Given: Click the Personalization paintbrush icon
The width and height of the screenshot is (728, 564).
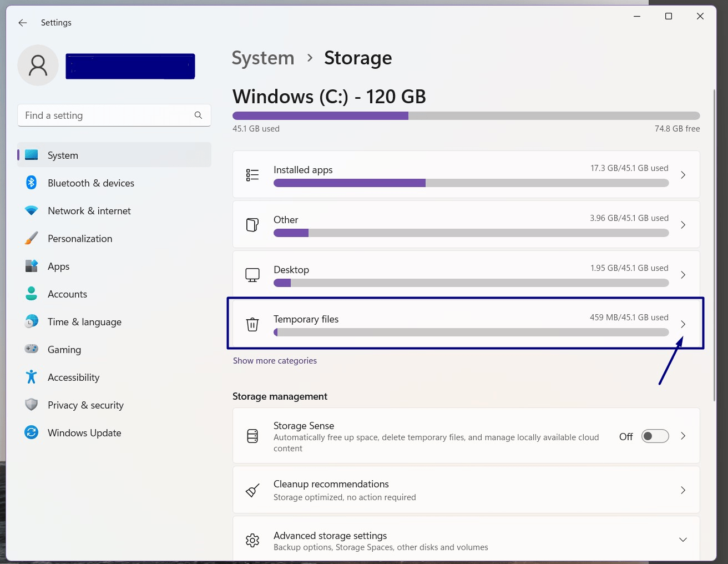Looking at the screenshot, I should pos(32,238).
